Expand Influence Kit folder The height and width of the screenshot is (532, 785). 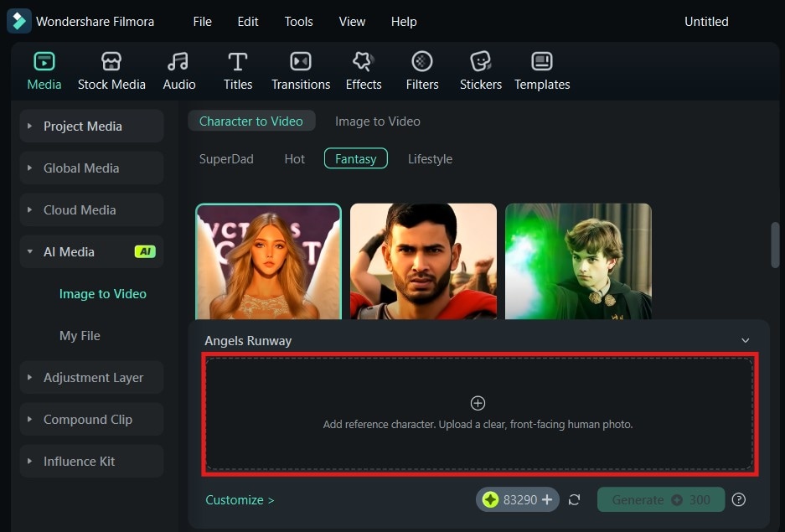[29, 462]
